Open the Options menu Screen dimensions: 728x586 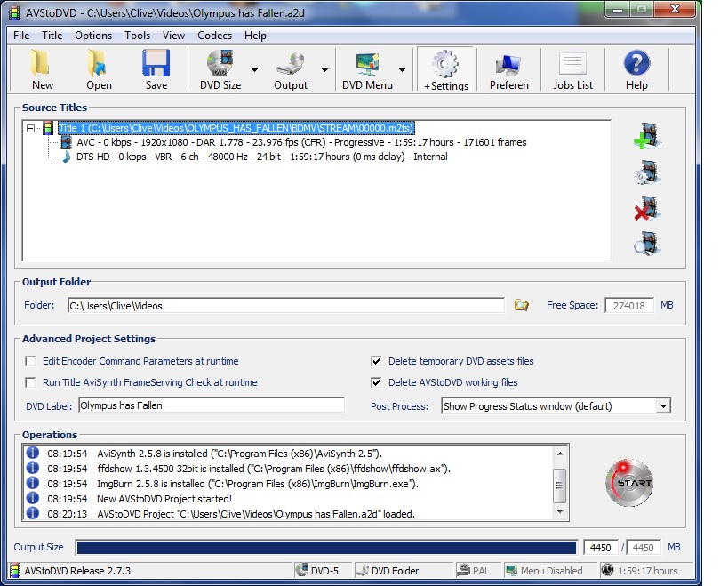[x=93, y=36]
